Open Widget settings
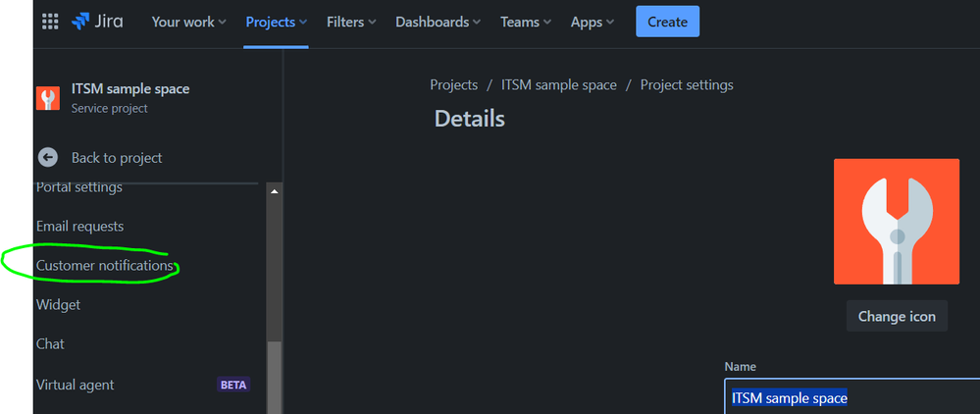This screenshot has width=980, height=414. (x=58, y=304)
